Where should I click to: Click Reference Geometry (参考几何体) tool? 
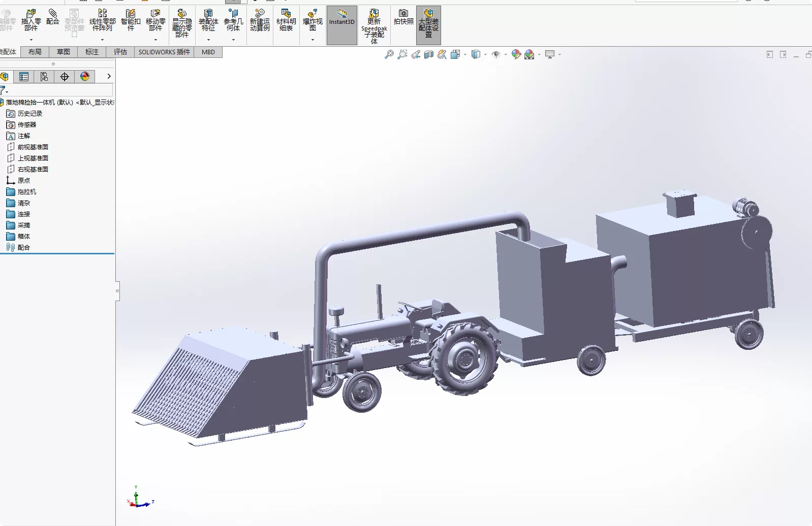[x=233, y=20]
